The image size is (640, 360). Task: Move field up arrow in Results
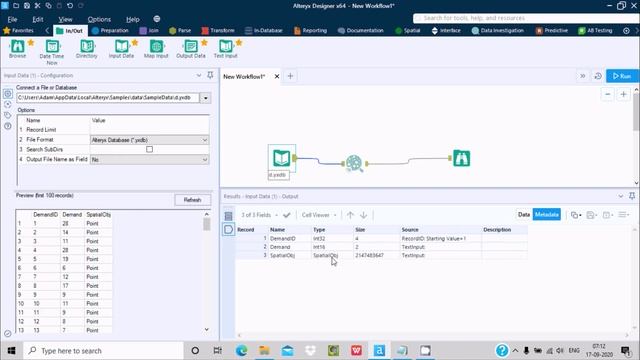coord(350,215)
